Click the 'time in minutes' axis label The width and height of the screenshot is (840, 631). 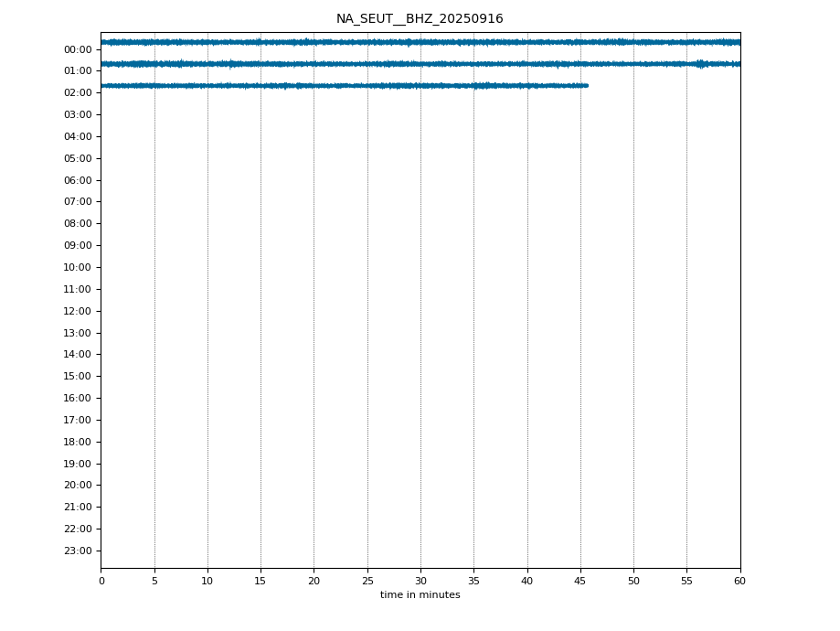point(420,594)
